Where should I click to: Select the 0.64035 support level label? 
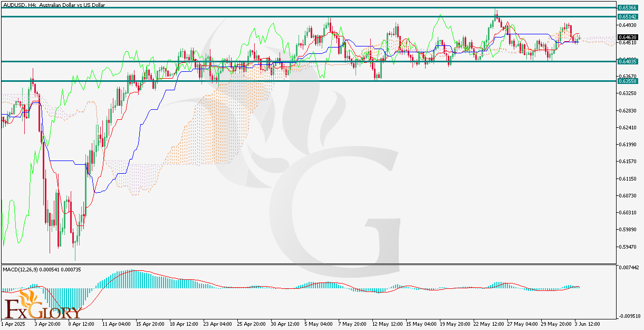point(628,62)
